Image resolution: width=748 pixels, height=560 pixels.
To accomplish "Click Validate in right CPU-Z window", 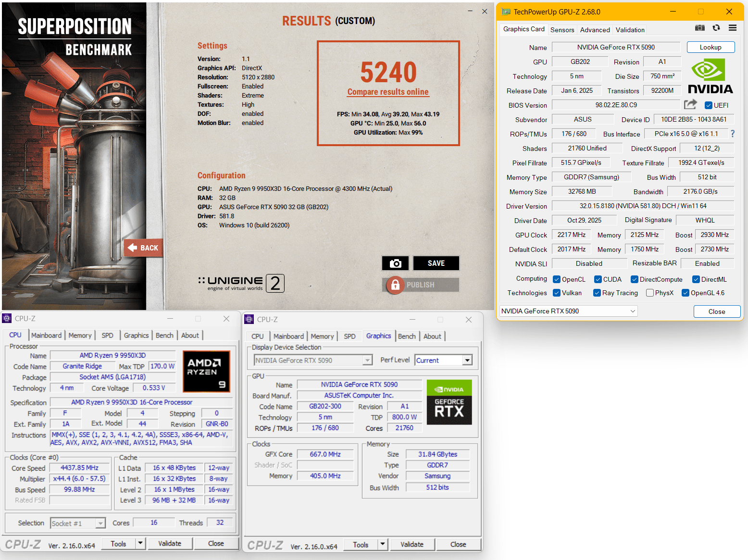I will pyautogui.click(x=412, y=544).
